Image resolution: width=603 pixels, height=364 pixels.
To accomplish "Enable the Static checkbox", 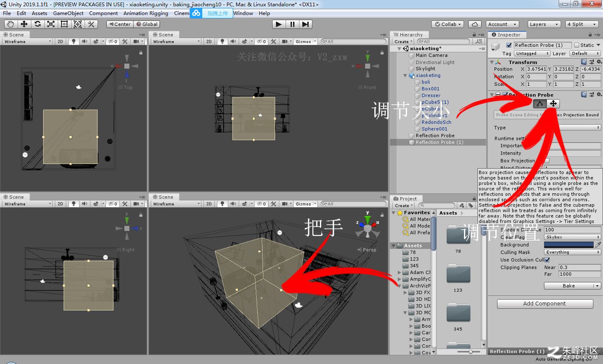I will click(577, 45).
